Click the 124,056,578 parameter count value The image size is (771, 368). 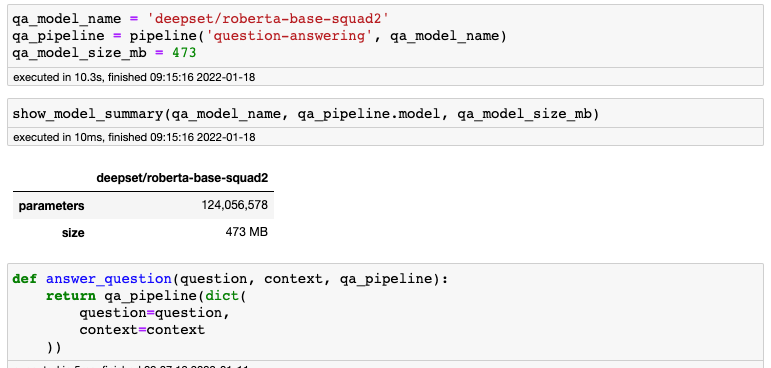(235, 205)
